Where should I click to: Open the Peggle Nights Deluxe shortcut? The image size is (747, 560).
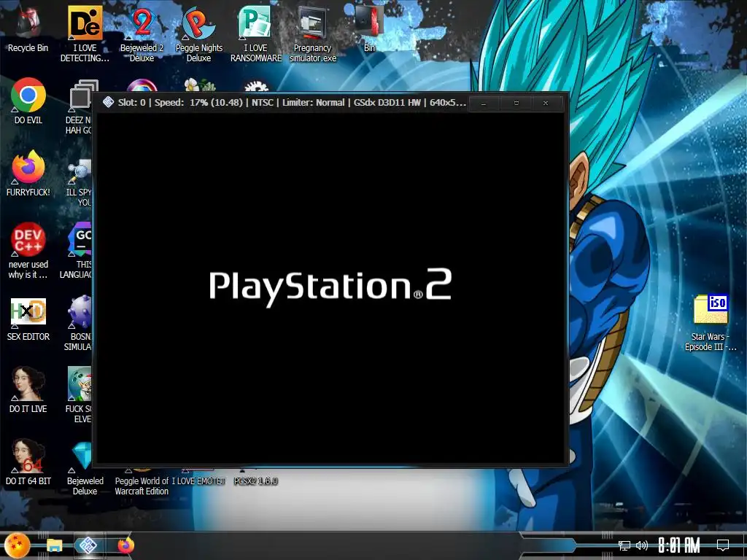(x=198, y=34)
